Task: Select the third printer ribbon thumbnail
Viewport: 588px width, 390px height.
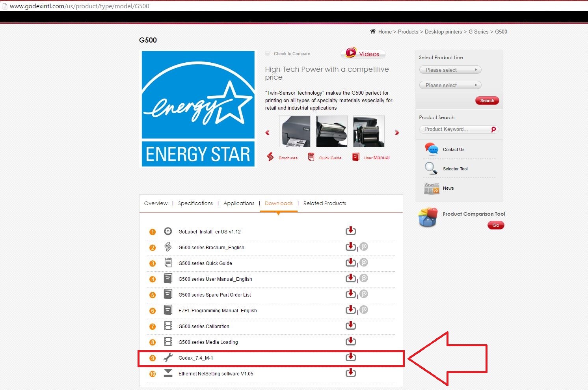Action: click(x=368, y=131)
